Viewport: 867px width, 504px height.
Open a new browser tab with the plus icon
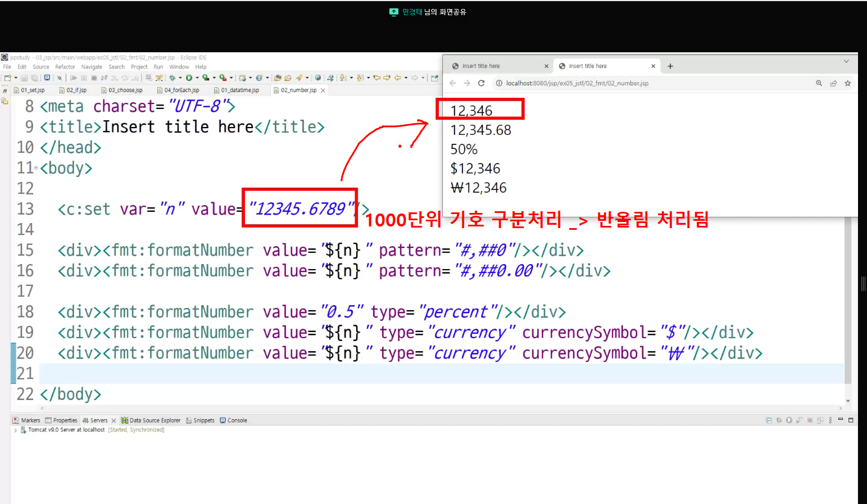point(670,66)
